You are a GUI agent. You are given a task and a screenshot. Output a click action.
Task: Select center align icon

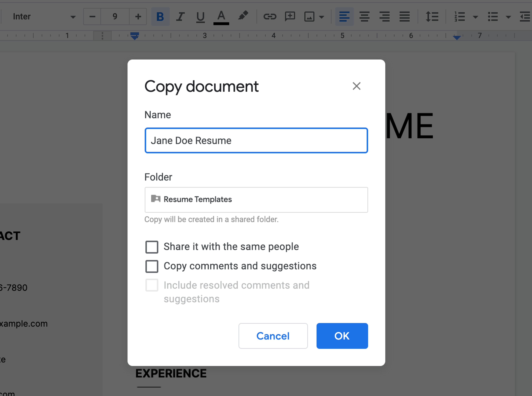(x=364, y=16)
